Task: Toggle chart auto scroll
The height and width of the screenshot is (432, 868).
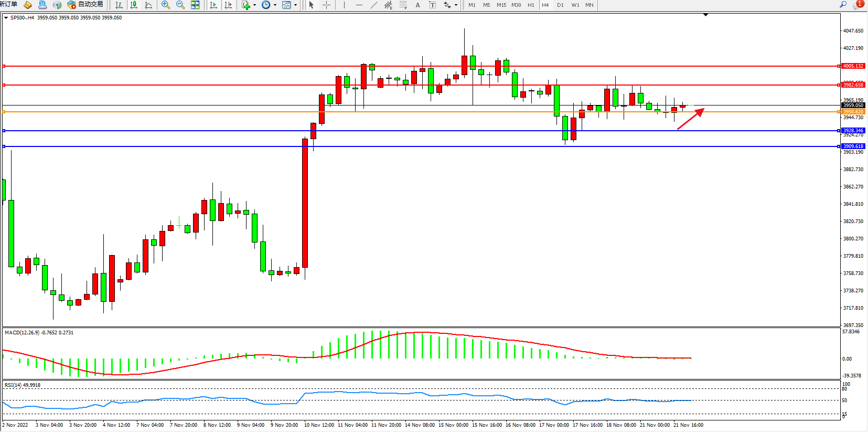Action: click(x=213, y=5)
